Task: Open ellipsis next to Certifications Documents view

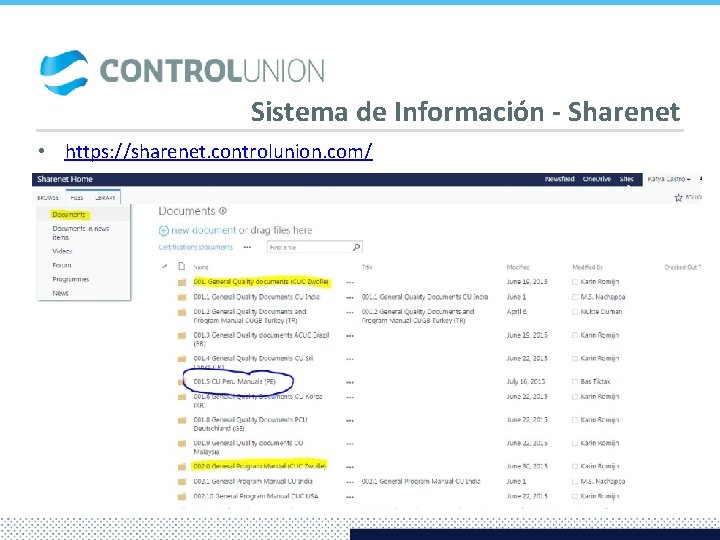Action: click(248, 247)
